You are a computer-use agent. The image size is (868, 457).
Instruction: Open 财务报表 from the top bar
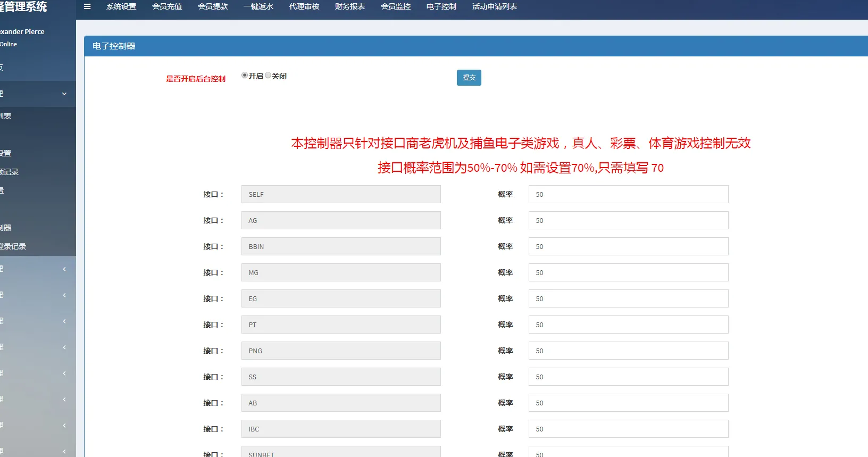click(x=350, y=7)
